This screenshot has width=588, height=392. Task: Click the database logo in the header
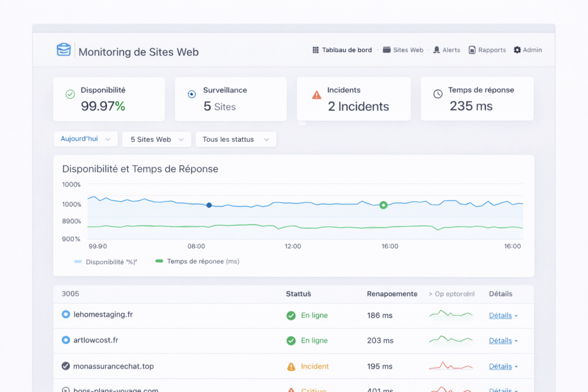pos(64,50)
